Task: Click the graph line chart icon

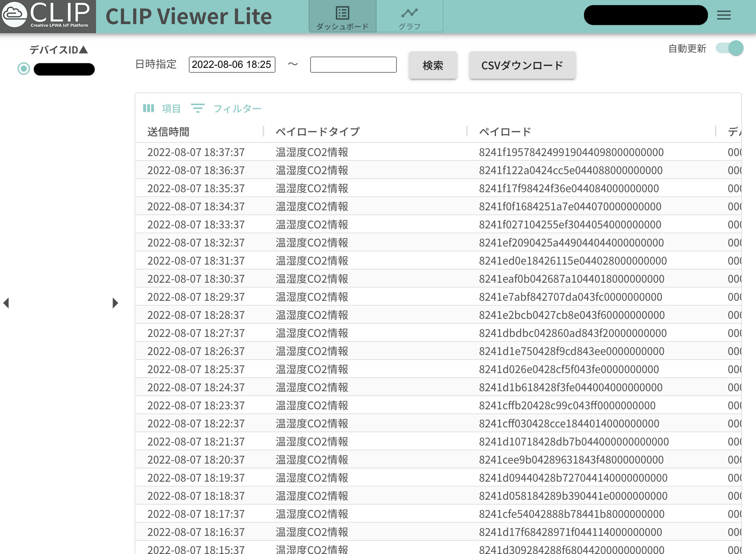Action: (x=409, y=13)
